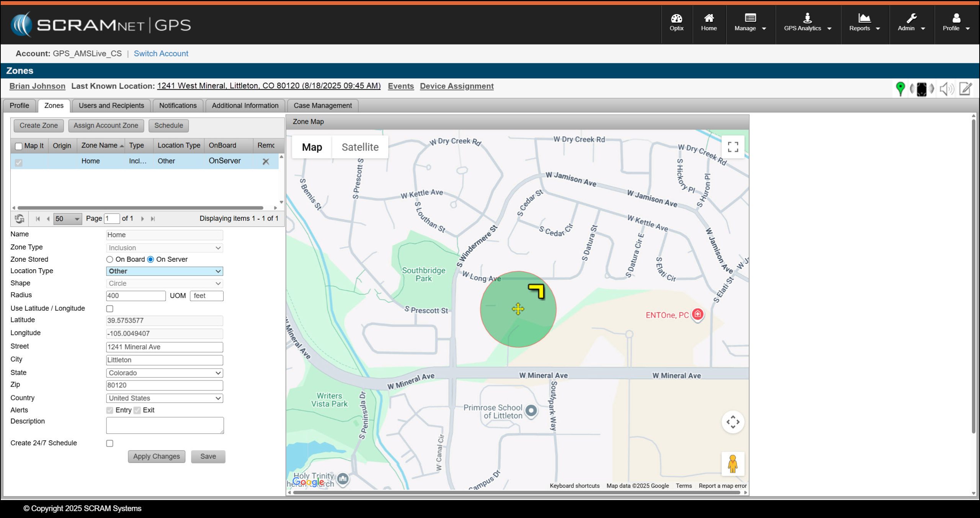Image resolution: width=980 pixels, height=518 pixels.
Task: Refresh the zones grid
Action: coord(20,218)
